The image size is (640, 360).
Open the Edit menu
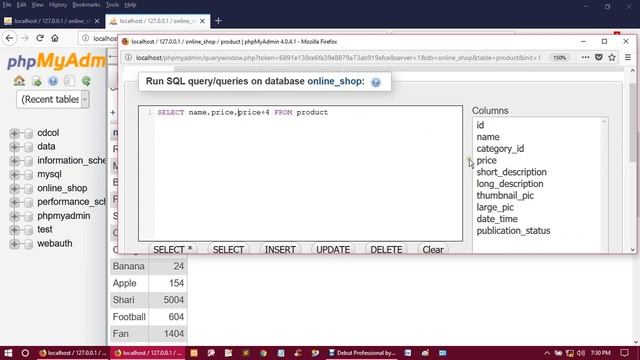coord(21,5)
